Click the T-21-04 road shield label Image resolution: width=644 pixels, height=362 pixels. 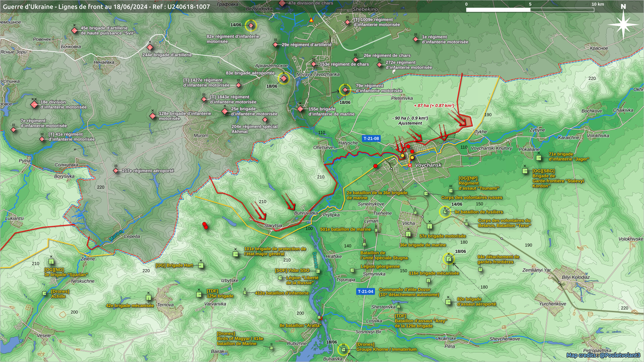pos(365,291)
